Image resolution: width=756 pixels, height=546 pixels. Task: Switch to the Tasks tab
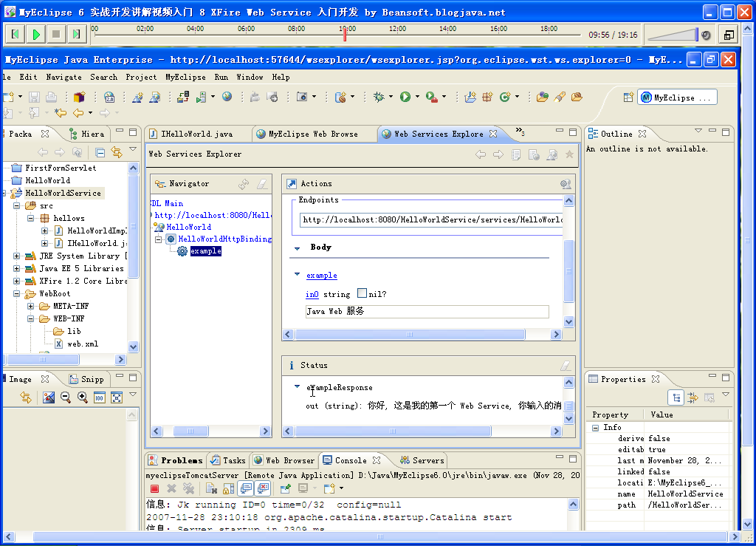pos(228,460)
